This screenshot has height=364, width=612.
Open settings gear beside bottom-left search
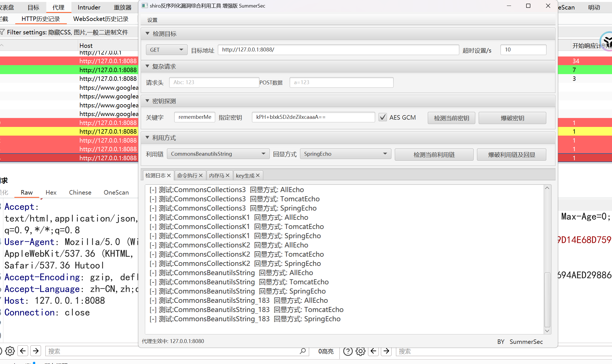(10, 351)
